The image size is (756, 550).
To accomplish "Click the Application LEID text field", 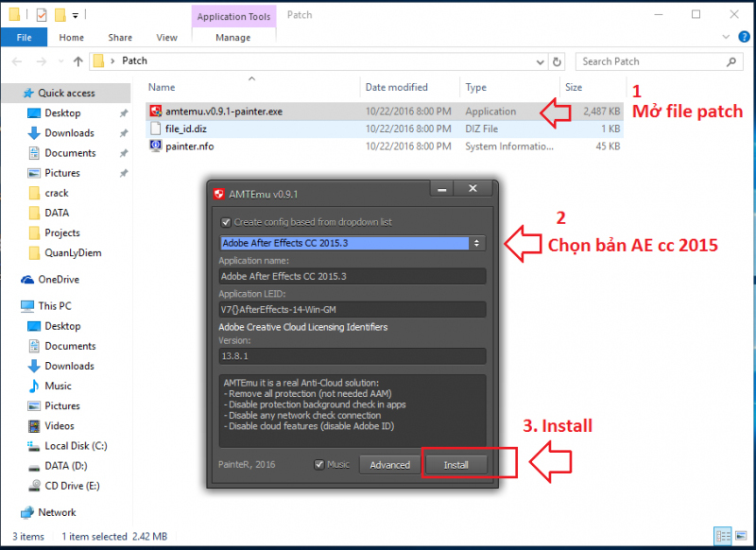I will coord(352,309).
